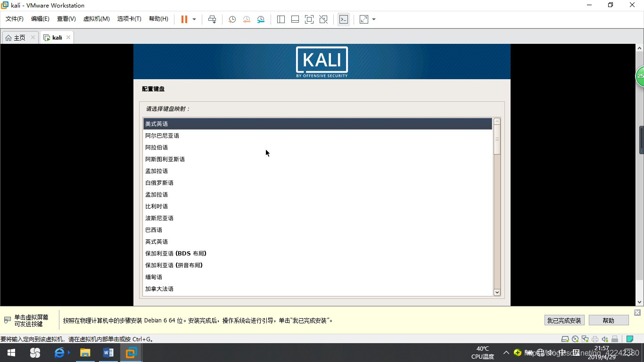This screenshot has height=362, width=644.
Task: Open the snapshot manager wrench-clock icon
Action: point(261,19)
